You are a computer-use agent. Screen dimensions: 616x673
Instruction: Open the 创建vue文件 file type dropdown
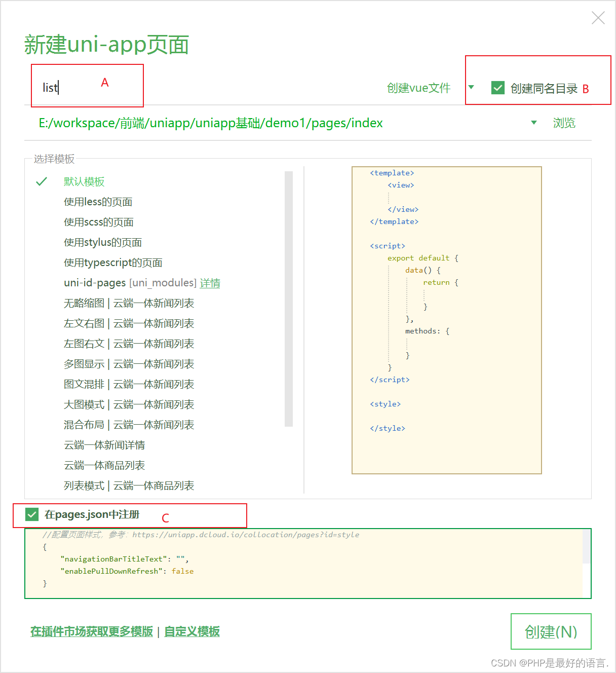(x=471, y=88)
